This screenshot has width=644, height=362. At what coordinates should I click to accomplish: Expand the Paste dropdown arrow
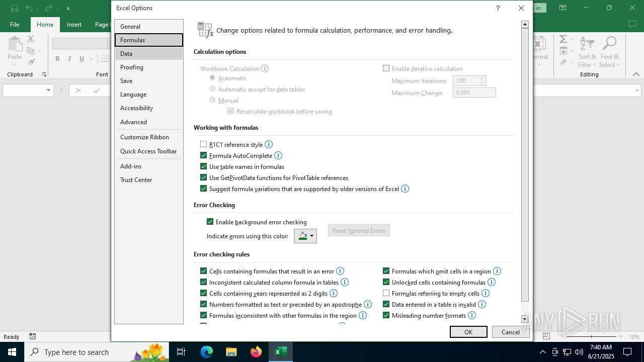click(15, 63)
